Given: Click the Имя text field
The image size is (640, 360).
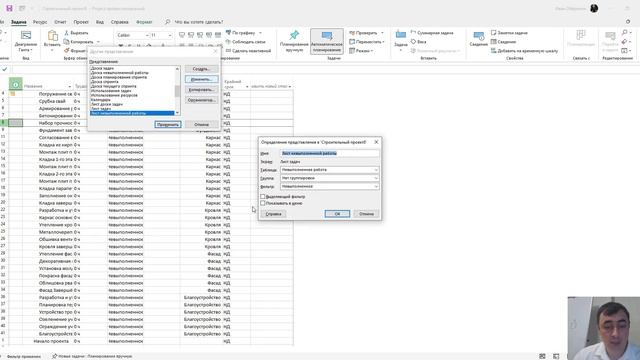Looking at the screenshot, I should 329,153.
